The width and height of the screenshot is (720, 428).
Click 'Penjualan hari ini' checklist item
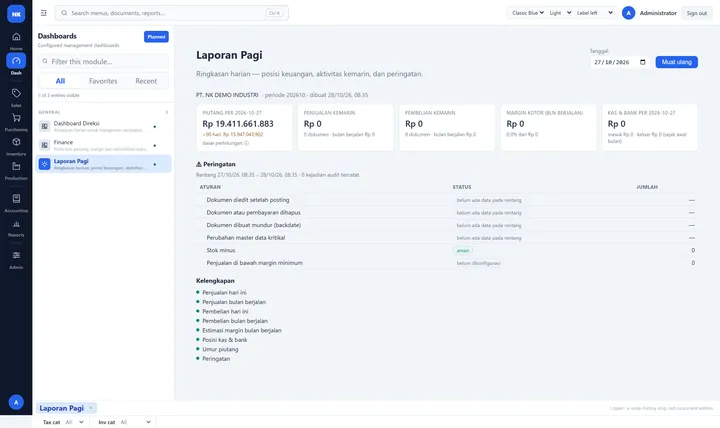tap(224, 292)
